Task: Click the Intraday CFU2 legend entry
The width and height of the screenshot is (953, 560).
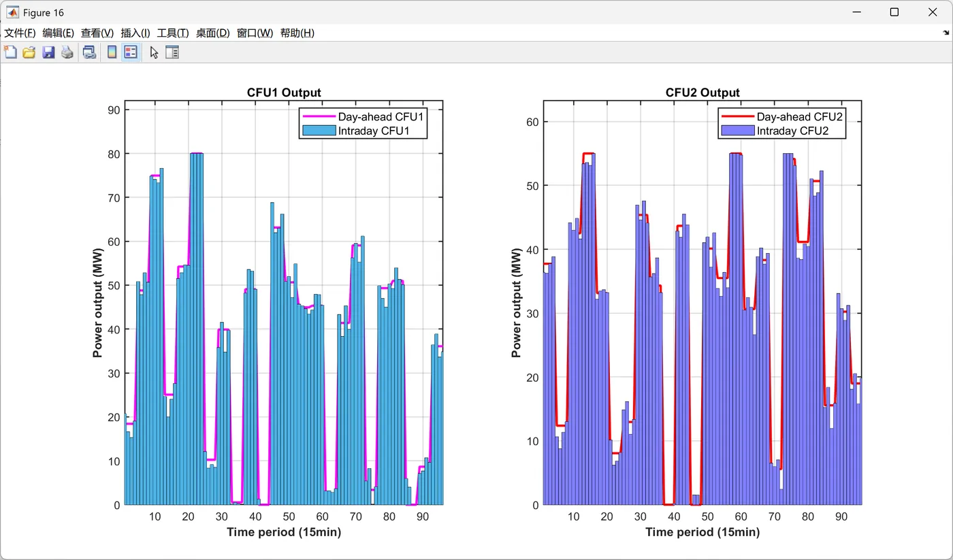Action: coord(781,131)
